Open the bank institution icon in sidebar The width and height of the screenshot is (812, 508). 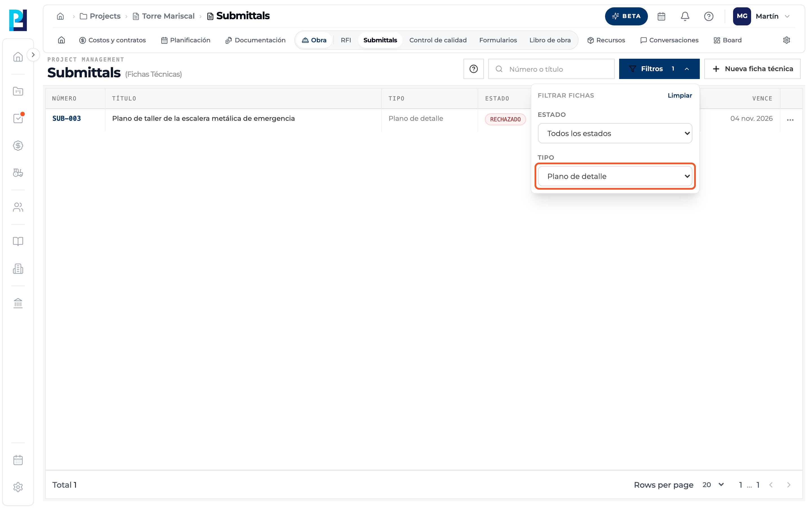pos(18,303)
